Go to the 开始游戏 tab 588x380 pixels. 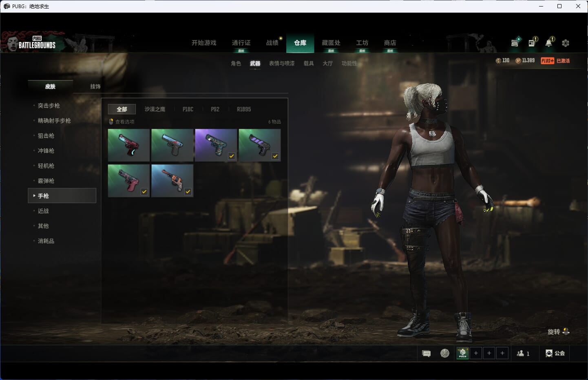point(204,43)
